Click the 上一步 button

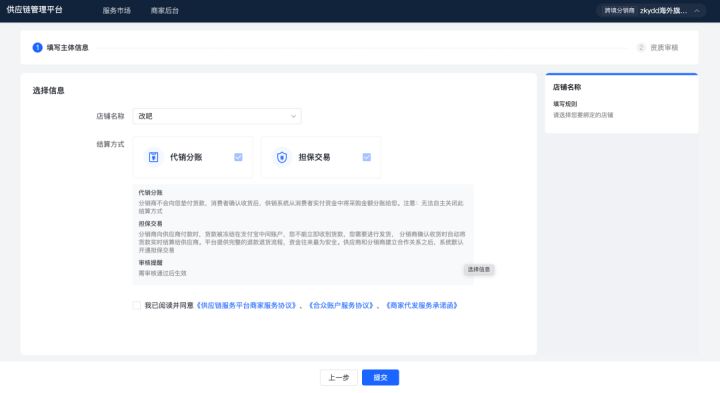[x=339, y=377]
